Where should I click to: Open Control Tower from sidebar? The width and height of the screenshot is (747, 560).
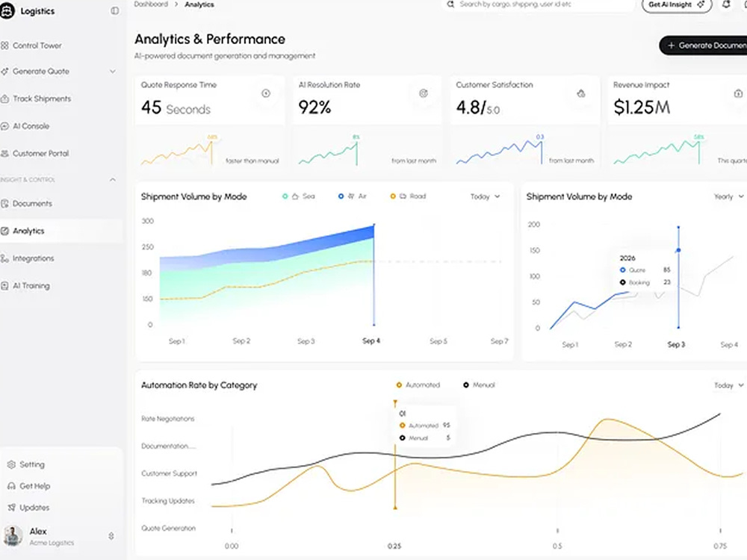click(x=37, y=46)
